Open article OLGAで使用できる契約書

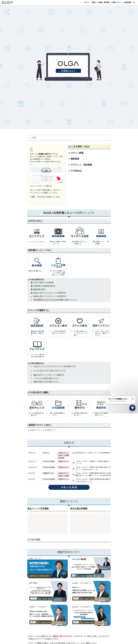43,283
